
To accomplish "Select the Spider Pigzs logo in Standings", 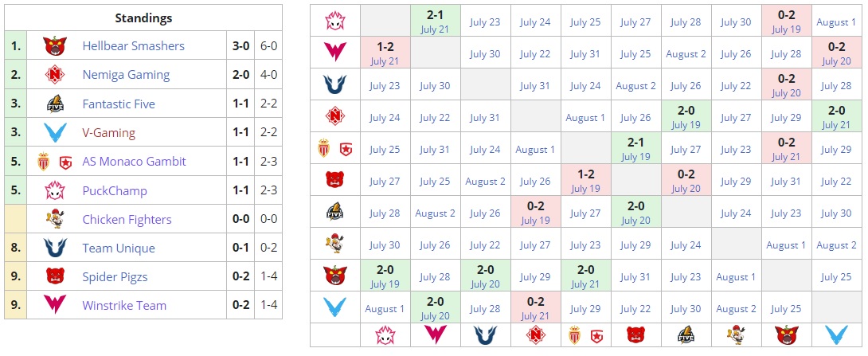I will pos(54,277).
